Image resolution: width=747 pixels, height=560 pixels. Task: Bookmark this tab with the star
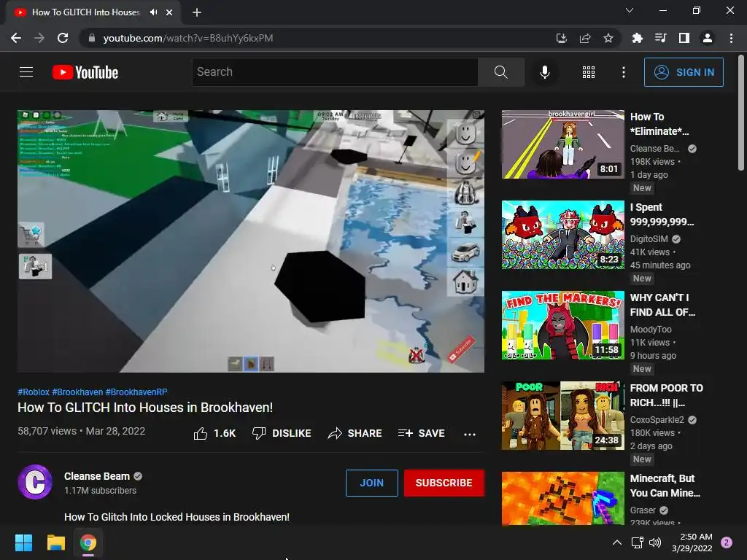608,38
